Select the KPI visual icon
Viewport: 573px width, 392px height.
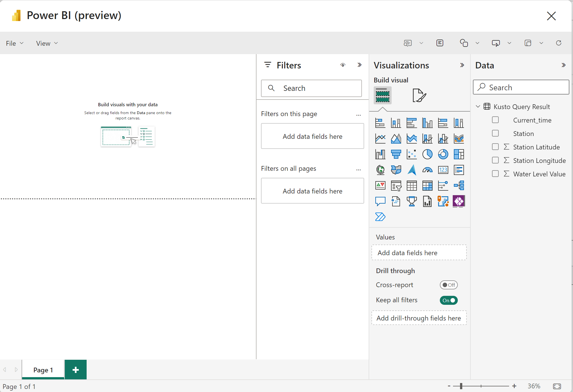tap(380, 185)
